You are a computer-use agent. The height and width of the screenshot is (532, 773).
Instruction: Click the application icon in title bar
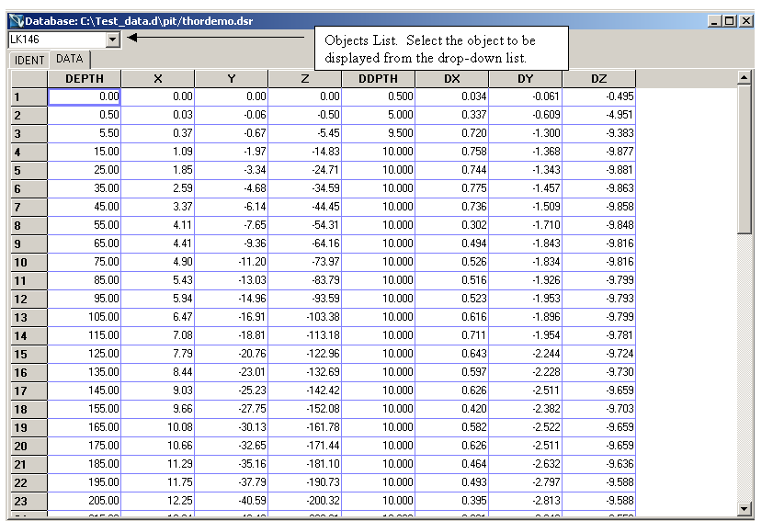(17, 21)
